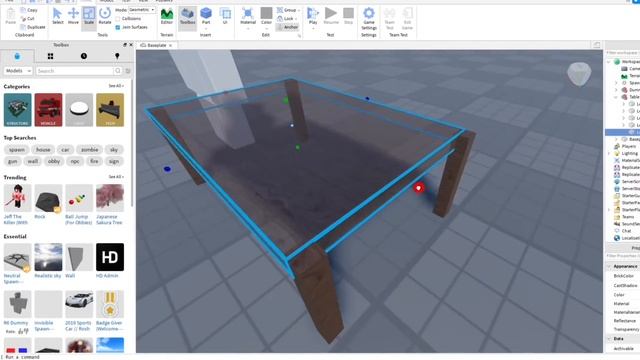Expand the Lighting node in Explorer
The width and height of the screenshot is (640, 360).
coord(609,153)
